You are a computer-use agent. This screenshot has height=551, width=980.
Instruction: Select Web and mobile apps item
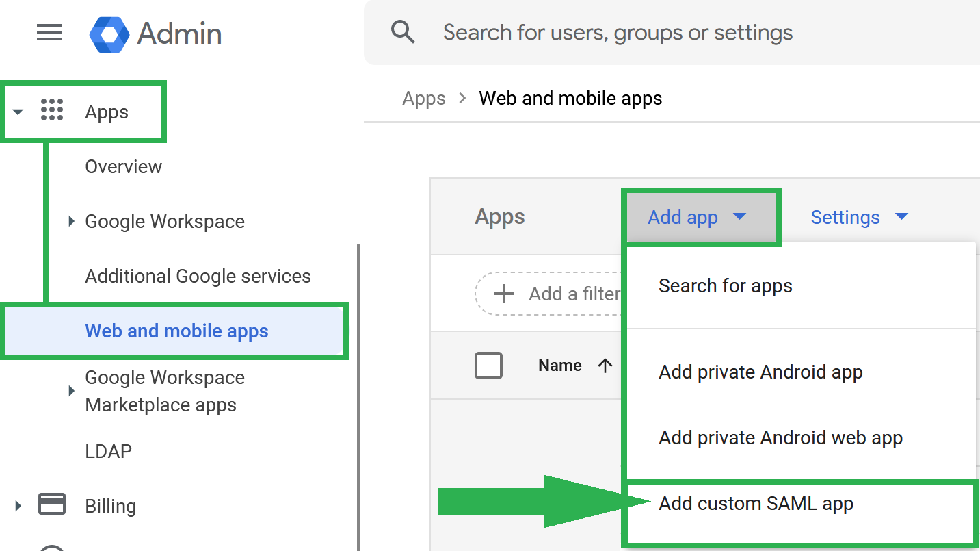point(174,331)
